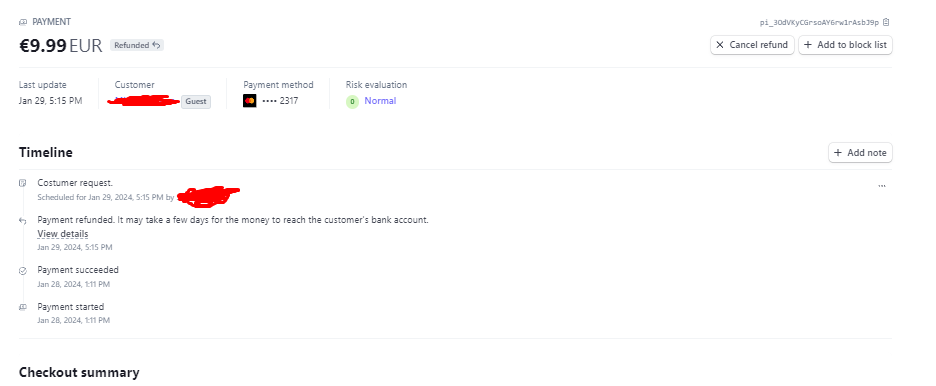Viewport: 936px width, 386px height.
Task: Click the green risk score badge
Action: [x=352, y=101]
